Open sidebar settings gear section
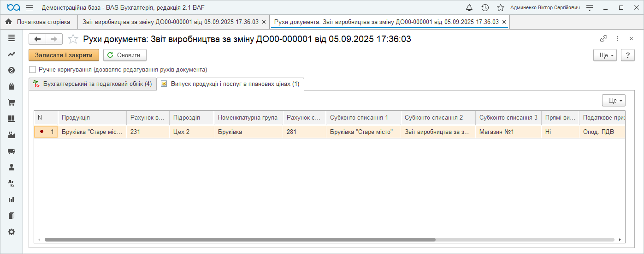 12,232
